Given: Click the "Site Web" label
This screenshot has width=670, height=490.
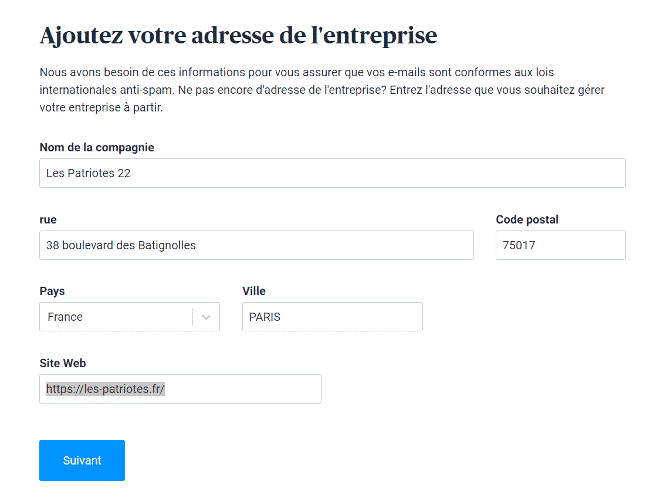Looking at the screenshot, I should [x=63, y=363].
